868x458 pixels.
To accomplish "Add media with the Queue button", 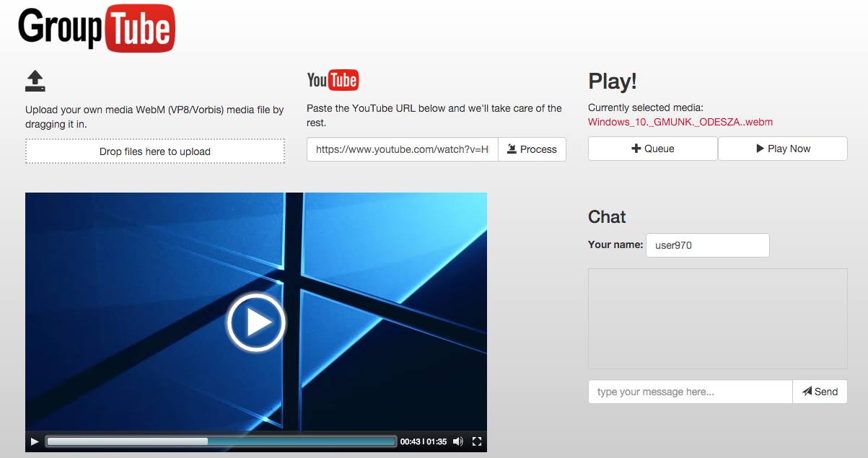I will point(653,149).
